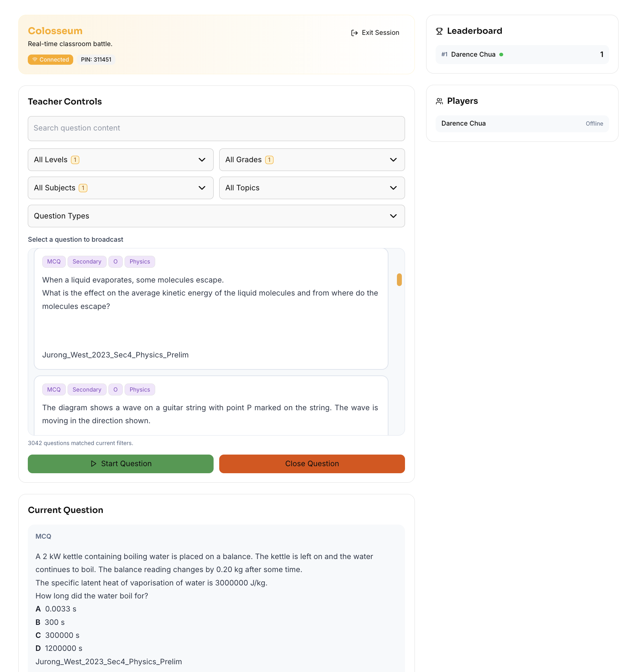
Task: Click the All Grades chevron arrow
Action: click(x=393, y=160)
